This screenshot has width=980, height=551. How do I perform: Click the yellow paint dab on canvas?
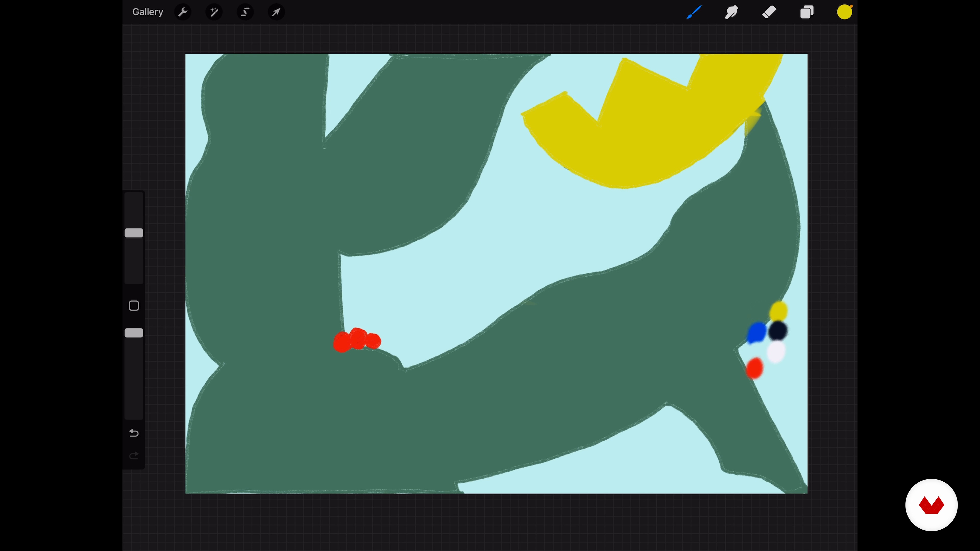[778, 311]
